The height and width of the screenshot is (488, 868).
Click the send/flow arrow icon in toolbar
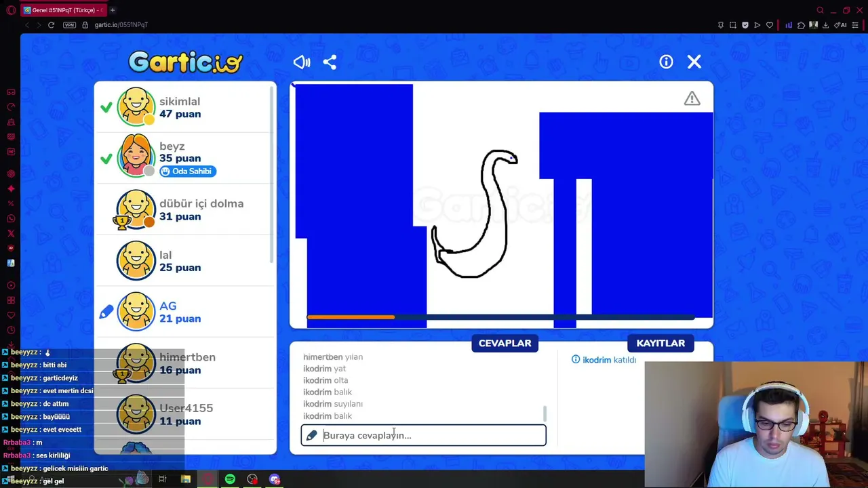coord(757,25)
